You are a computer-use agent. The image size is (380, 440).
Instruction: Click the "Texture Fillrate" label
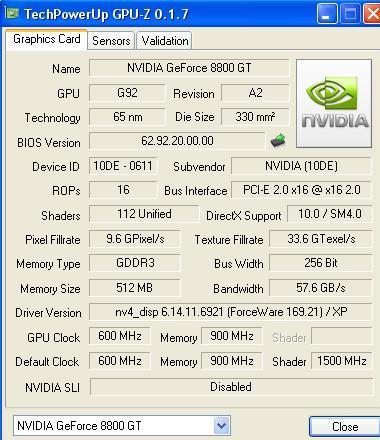229,239
